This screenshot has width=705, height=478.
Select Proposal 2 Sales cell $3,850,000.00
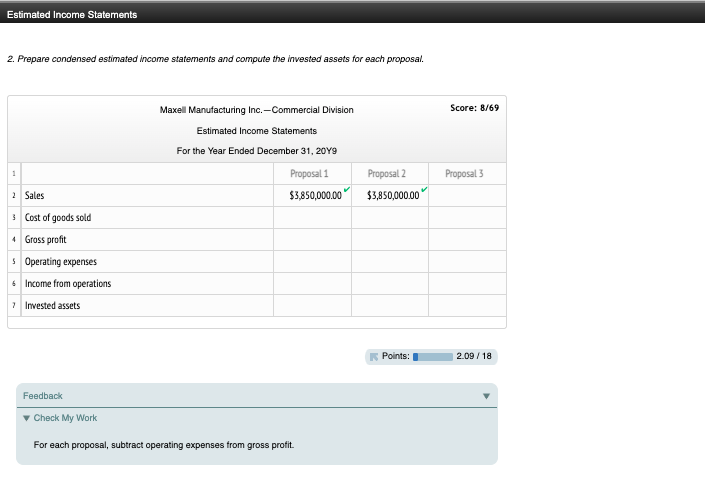[390, 196]
